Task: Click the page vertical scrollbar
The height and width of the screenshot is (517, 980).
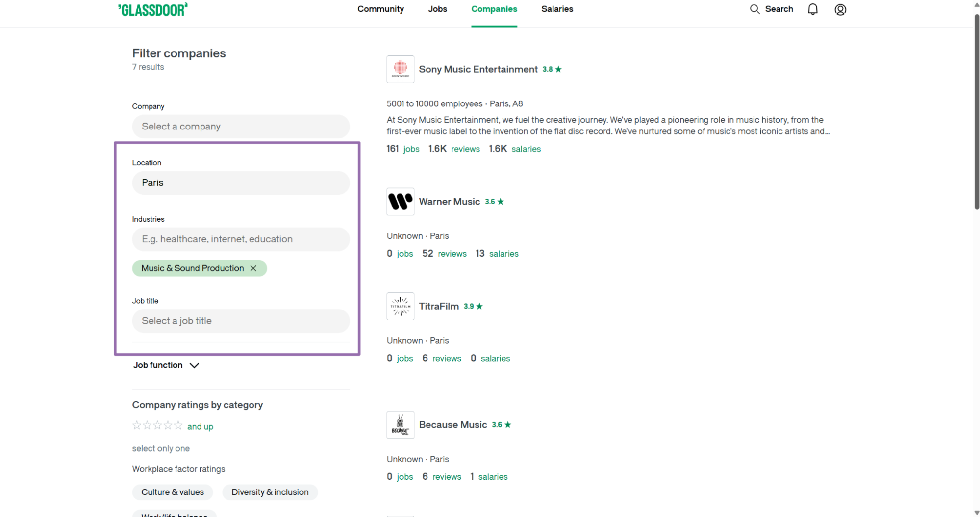Action: (977, 112)
